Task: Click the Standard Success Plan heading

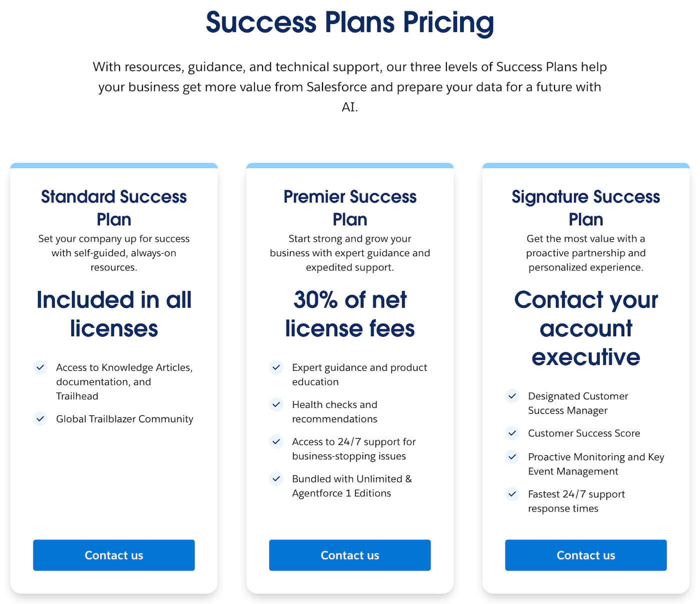Action: pyautogui.click(x=114, y=208)
